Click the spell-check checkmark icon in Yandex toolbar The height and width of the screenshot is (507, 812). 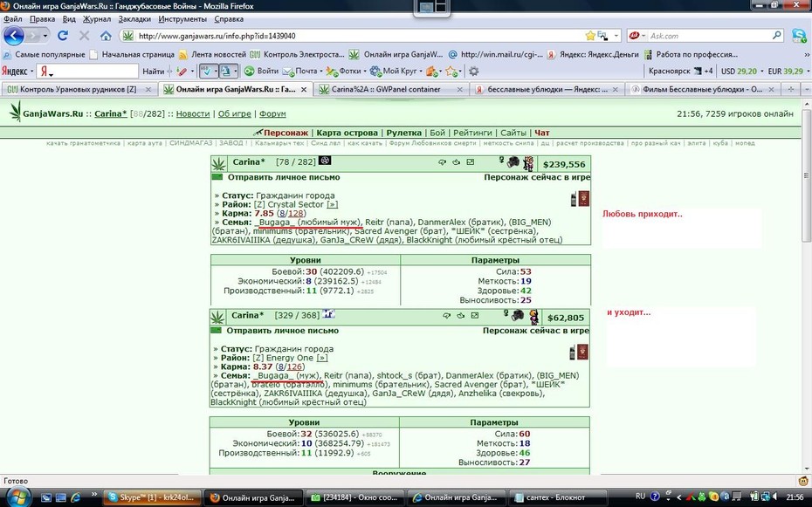pyautogui.click(x=207, y=71)
